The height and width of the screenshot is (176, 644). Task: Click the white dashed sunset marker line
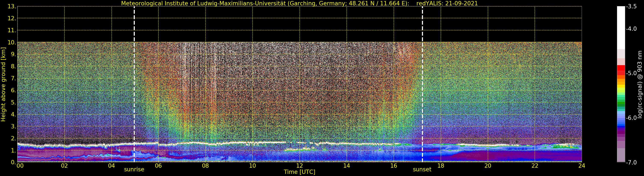click(x=423, y=84)
